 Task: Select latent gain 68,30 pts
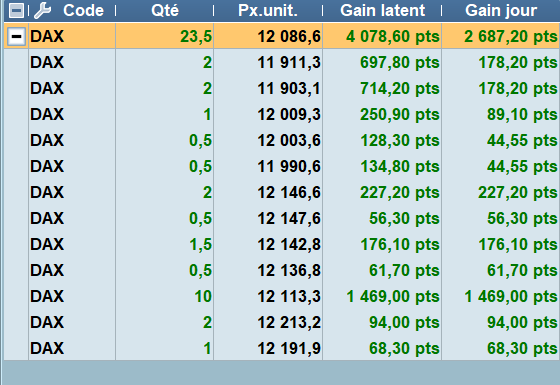(404, 348)
